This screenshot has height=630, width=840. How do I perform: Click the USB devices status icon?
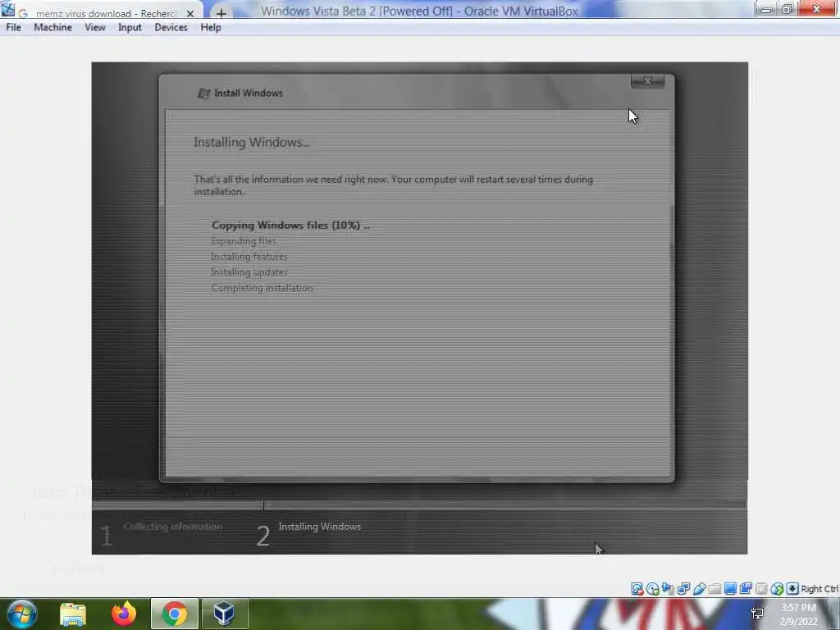(699, 589)
